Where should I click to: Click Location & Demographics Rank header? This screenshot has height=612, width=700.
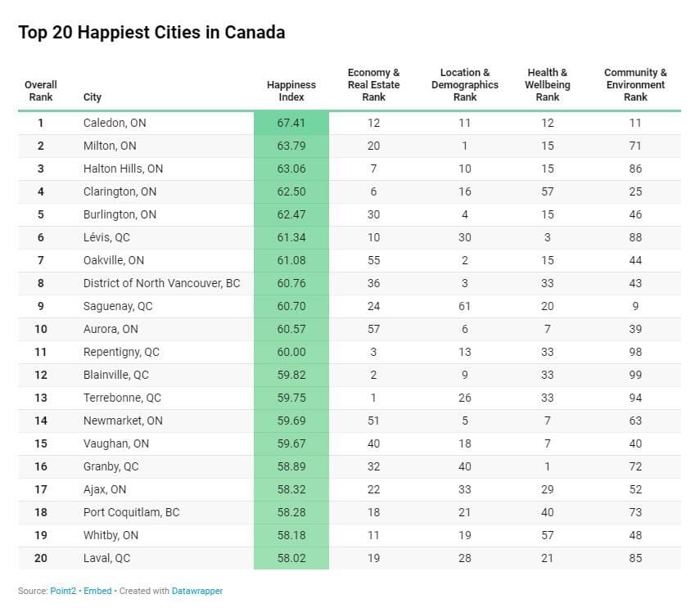(465, 84)
